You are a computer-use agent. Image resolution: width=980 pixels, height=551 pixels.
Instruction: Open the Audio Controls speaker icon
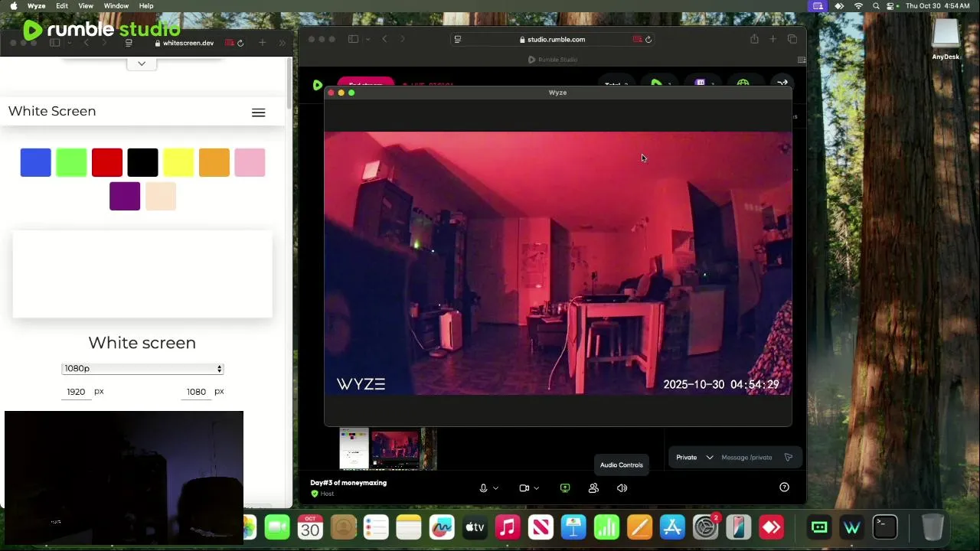click(x=622, y=488)
